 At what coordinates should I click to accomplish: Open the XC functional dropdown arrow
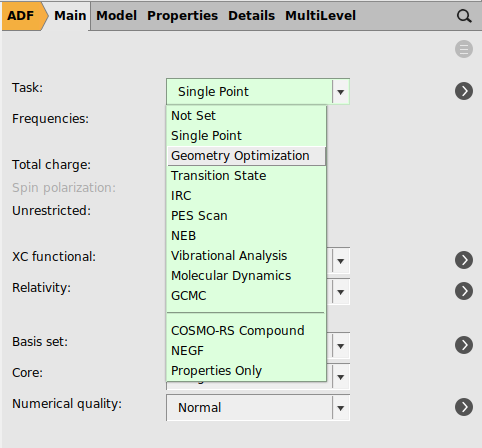(x=340, y=261)
